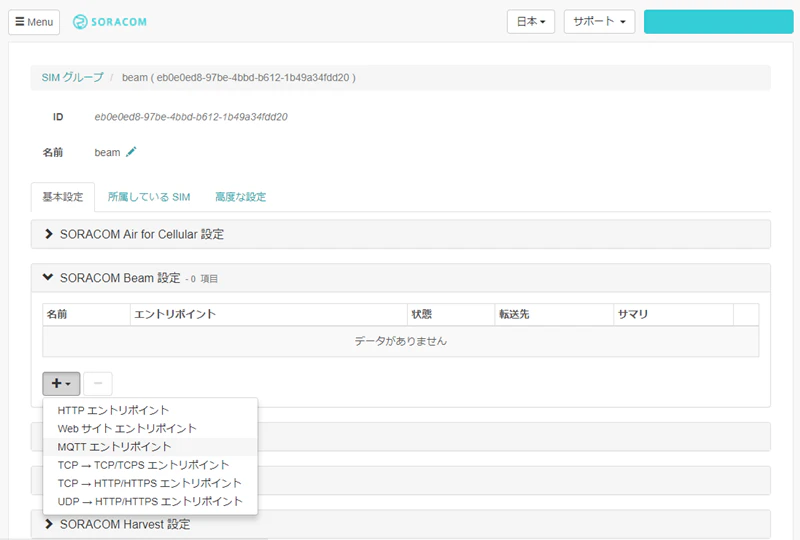
Task: Click the 転送先 column header
Action: point(554,314)
